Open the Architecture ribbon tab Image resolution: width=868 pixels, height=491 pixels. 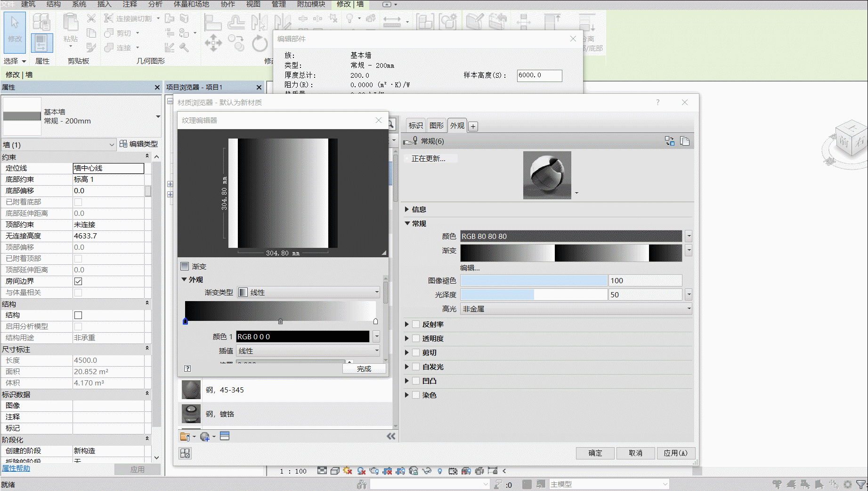tap(28, 4)
